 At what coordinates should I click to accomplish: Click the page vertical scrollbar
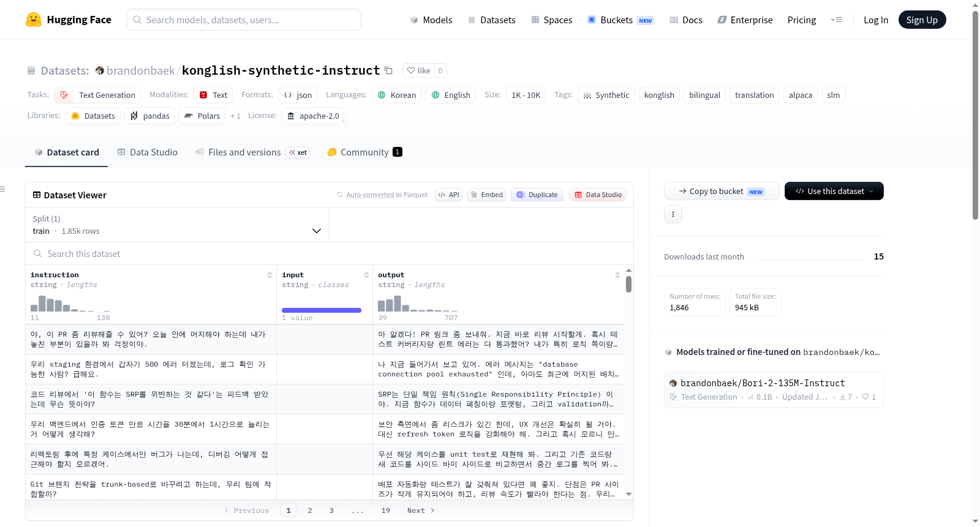click(x=975, y=115)
